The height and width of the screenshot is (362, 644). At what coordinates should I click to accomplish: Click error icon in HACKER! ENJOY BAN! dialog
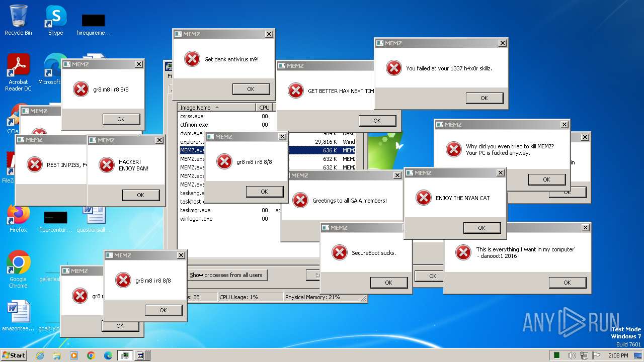pyautogui.click(x=107, y=165)
